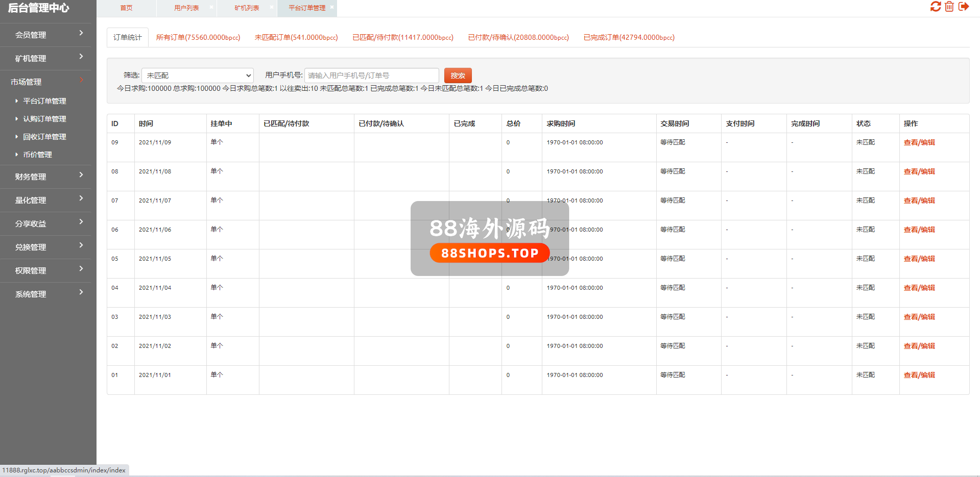Open the 筛选 dropdown showing 未匹配

click(198, 76)
